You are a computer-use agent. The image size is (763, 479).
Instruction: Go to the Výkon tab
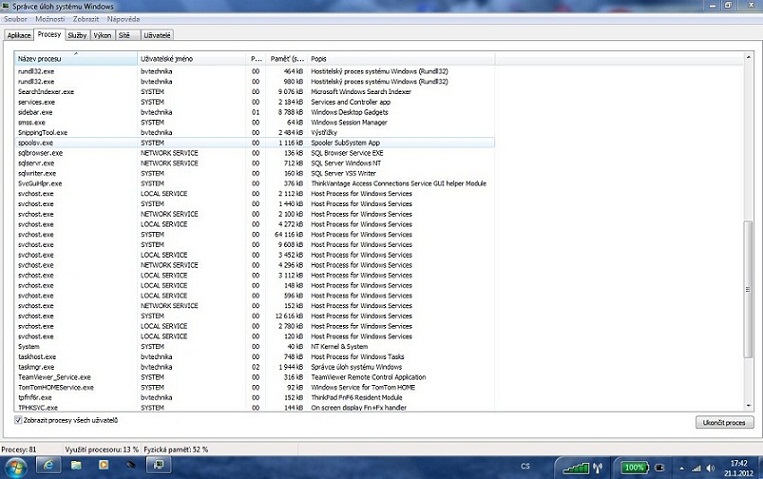coord(103,35)
